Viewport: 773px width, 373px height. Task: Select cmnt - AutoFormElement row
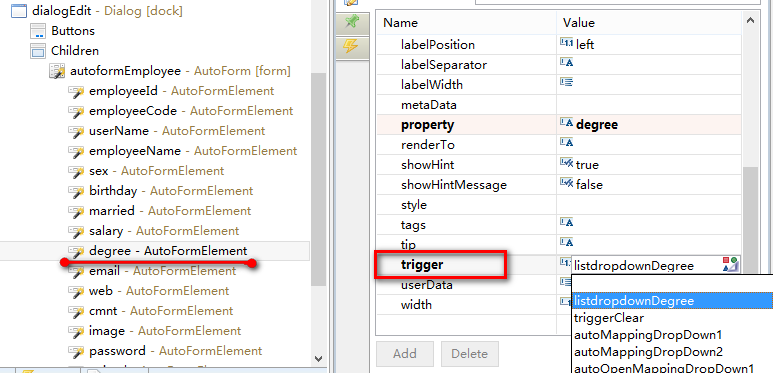(x=161, y=311)
